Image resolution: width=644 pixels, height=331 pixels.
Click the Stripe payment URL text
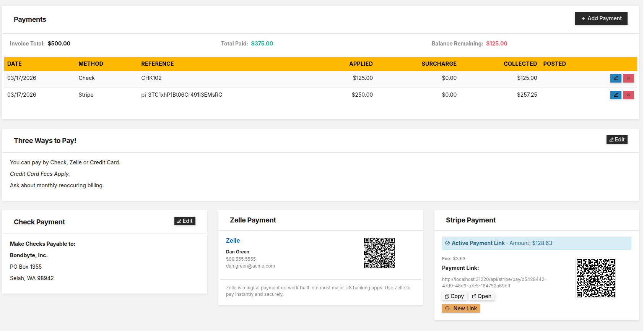[494, 282]
